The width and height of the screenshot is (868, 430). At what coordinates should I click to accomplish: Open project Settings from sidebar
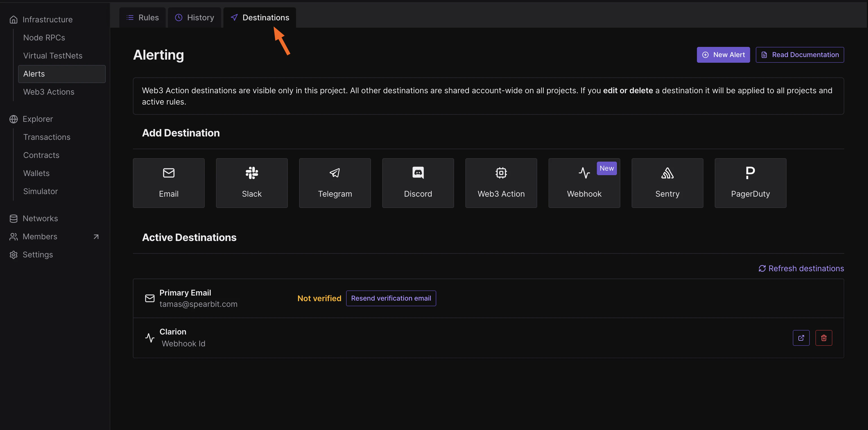(37, 255)
